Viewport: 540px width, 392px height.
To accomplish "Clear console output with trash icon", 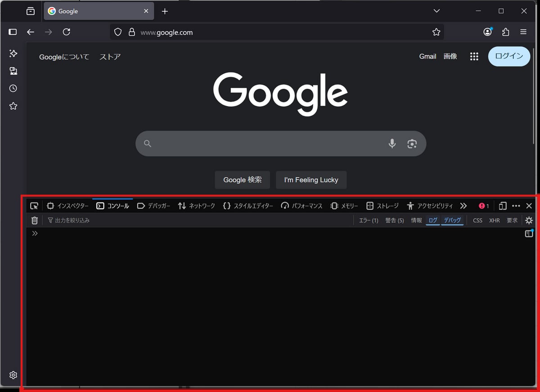I will 34,220.
